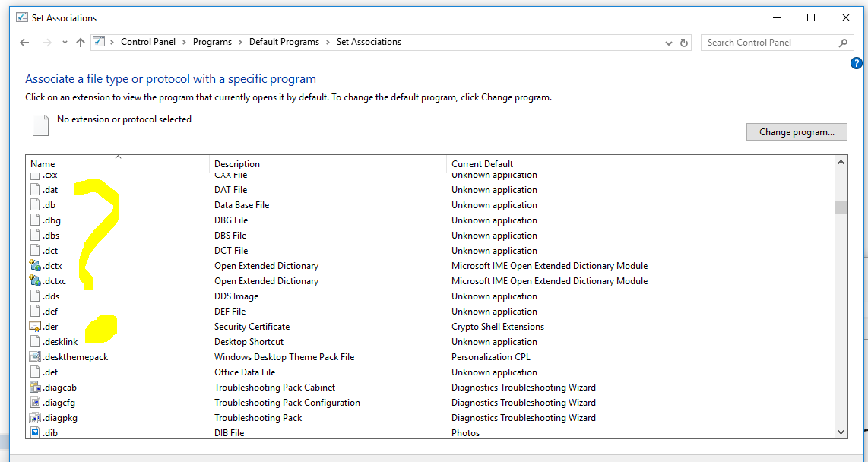This screenshot has width=868, height=462.
Task: Click the .dat extension name
Action: [x=50, y=190]
